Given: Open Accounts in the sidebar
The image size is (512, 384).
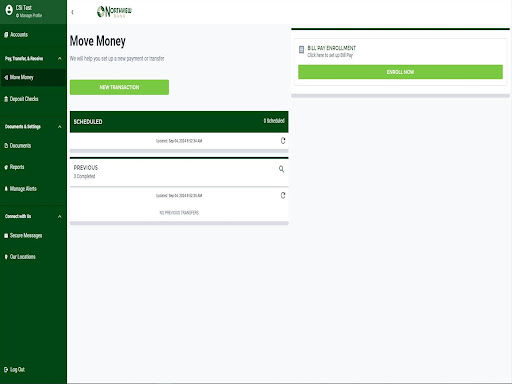Looking at the screenshot, I should pos(33,35).
